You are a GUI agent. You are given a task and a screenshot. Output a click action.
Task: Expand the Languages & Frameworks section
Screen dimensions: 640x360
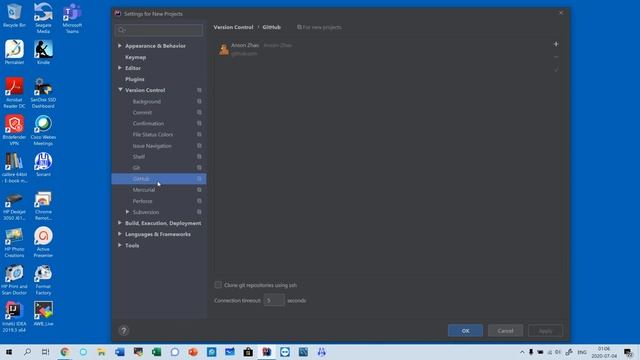coord(120,234)
